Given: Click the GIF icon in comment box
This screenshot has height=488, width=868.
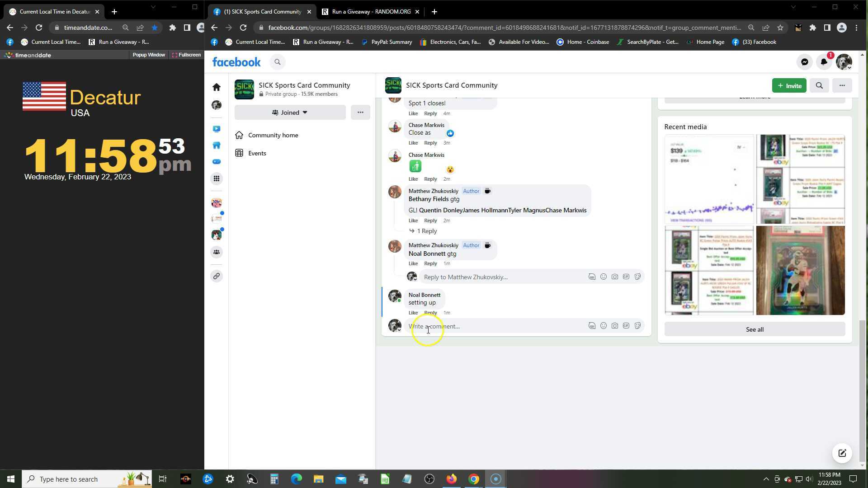Looking at the screenshot, I should click(626, 326).
